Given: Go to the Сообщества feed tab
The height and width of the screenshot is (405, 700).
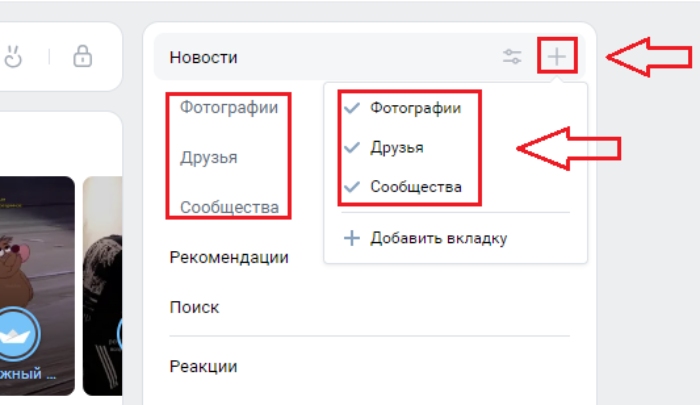Looking at the screenshot, I should (x=229, y=207).
